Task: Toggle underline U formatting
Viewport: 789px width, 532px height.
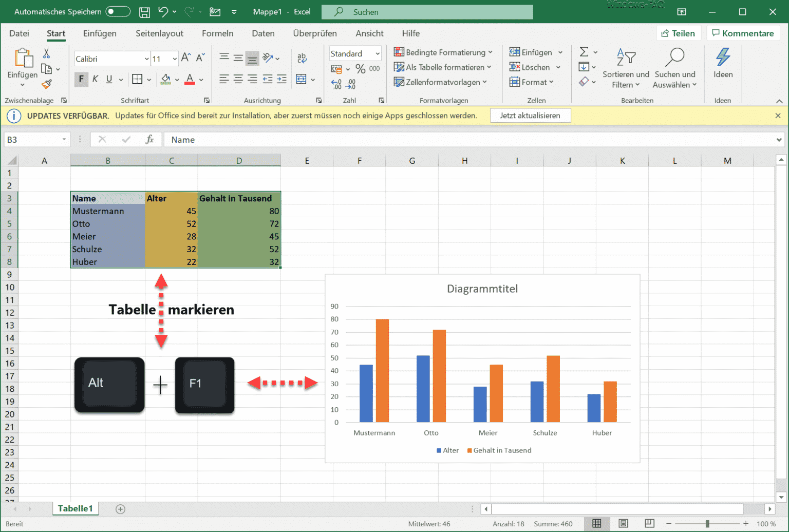Action: click(x=109, y=79)
